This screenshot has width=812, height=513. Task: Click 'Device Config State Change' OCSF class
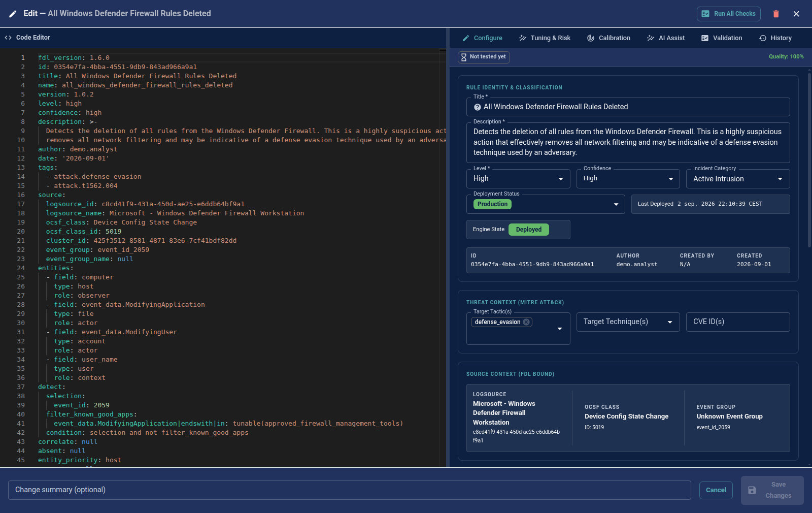(x=626, y=416)
